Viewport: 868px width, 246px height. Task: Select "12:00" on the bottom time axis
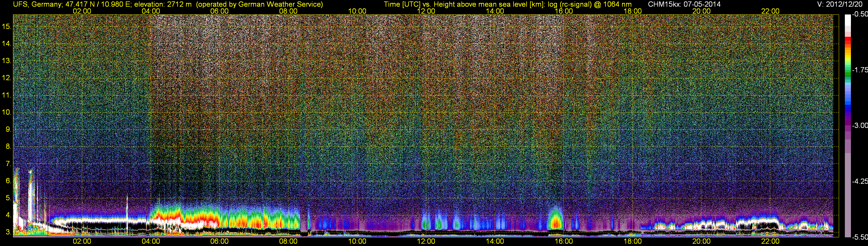click(x=426, y=241)
